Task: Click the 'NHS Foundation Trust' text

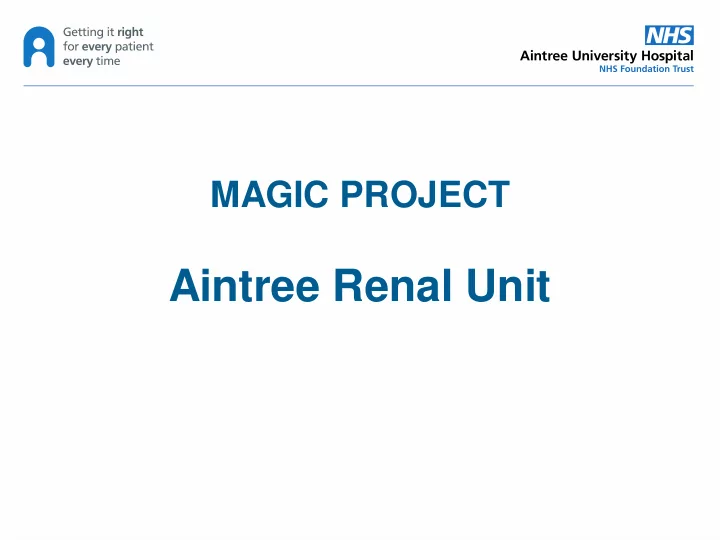Action: [646, 69]
